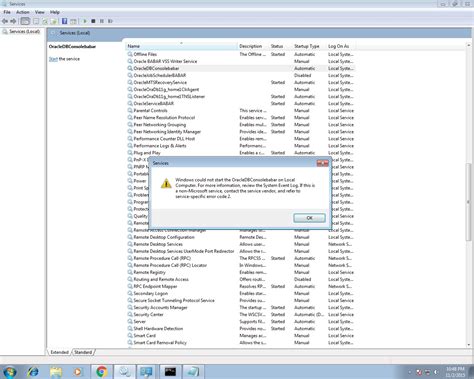Select the Shell Hardware Detection row

241,328
